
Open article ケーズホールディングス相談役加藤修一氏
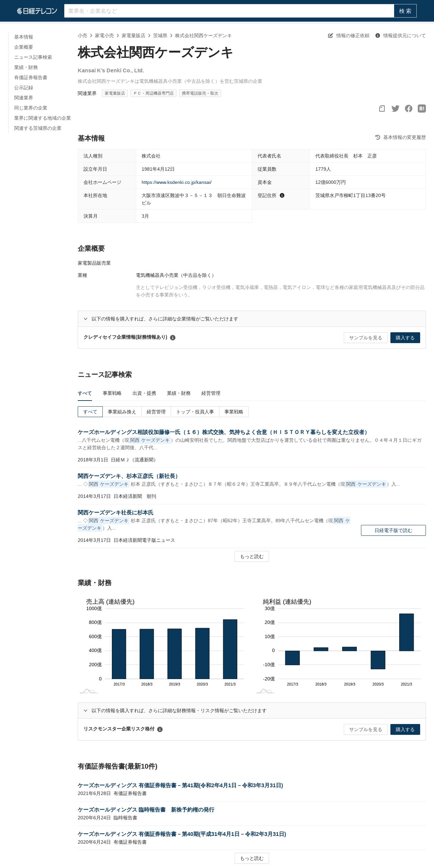click(223, 432)
